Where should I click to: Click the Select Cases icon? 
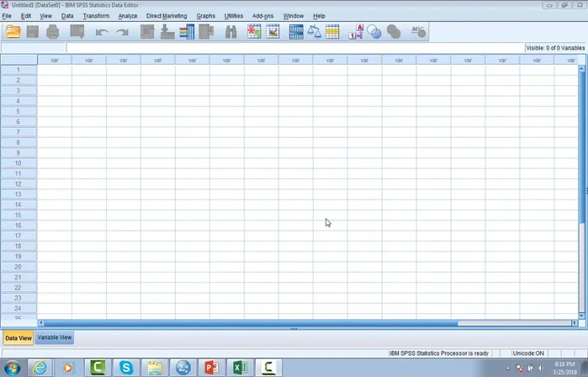[x=332, y=32]
